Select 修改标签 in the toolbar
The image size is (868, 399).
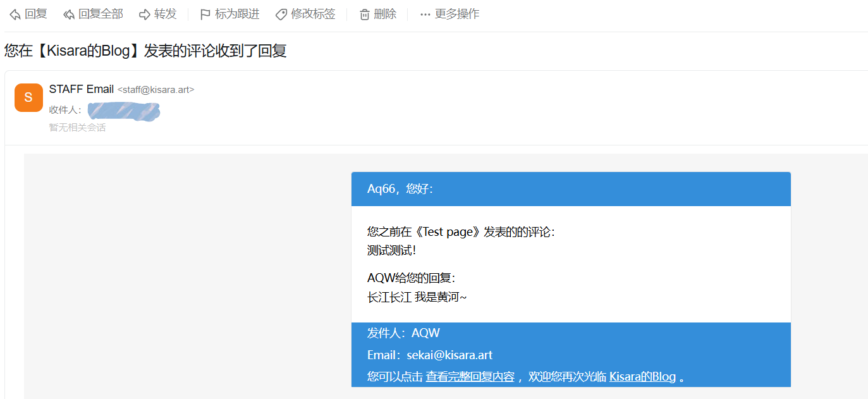coord(312,14)
